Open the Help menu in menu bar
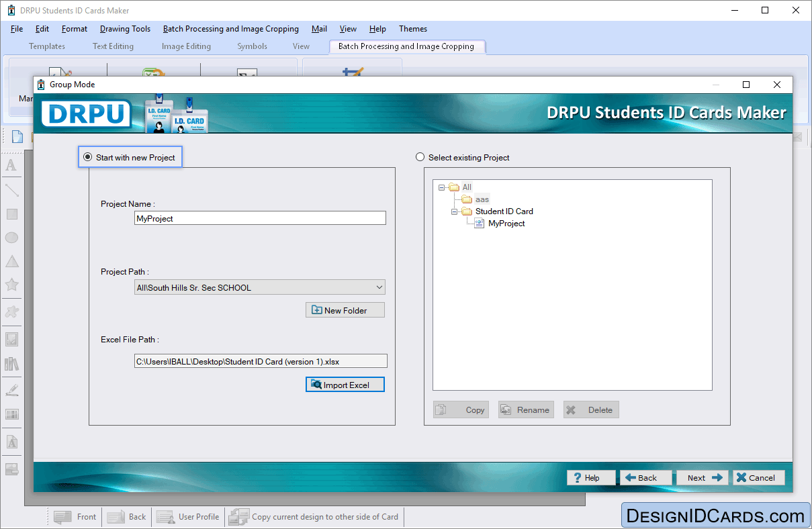 [x=377, y=29]
